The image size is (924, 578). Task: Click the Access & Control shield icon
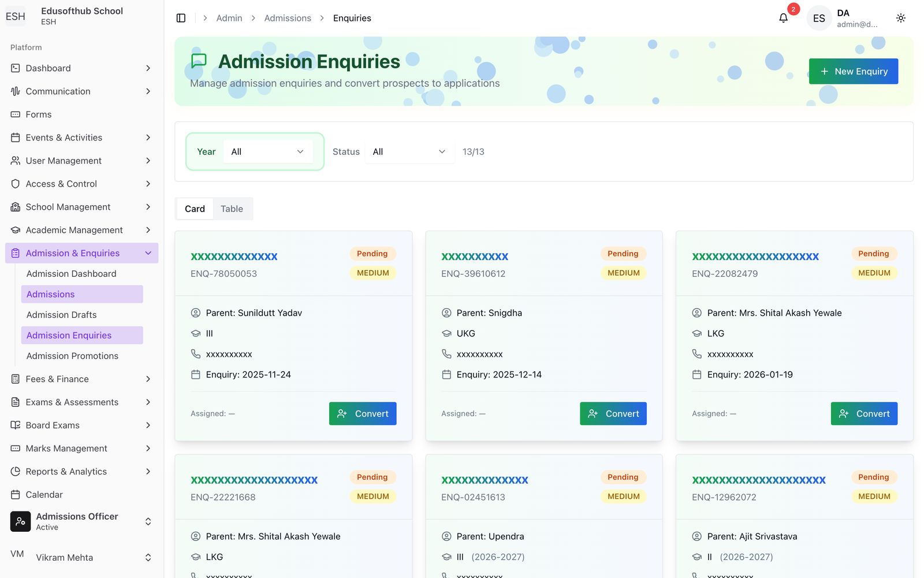tap(16, 184)
